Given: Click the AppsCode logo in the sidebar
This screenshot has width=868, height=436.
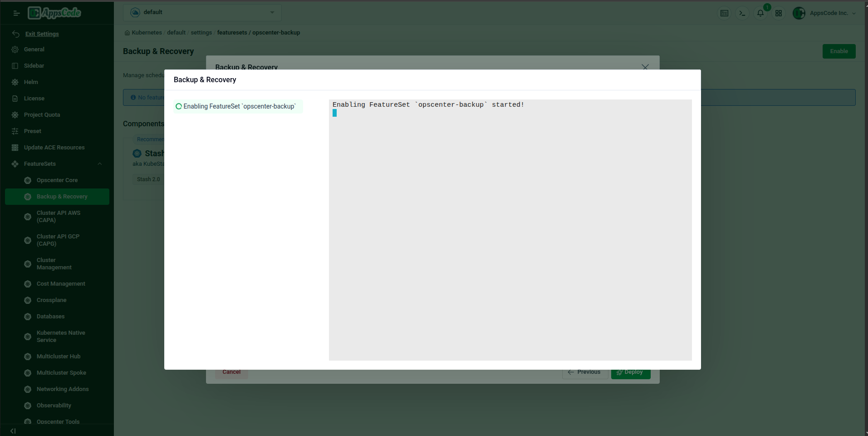Looking at the screenshot, I should coord(54,13).
